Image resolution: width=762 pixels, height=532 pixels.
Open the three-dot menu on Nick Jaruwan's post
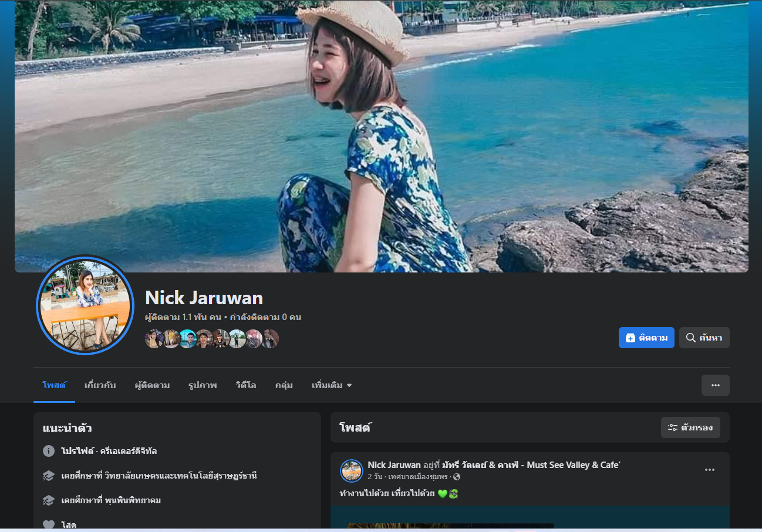tap(710, 470)
